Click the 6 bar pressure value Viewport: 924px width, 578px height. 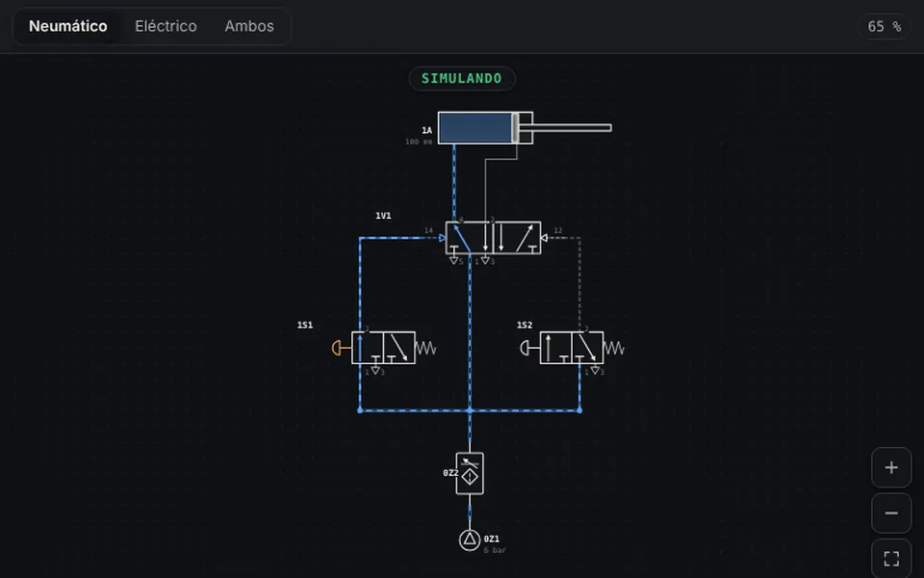point(495,550)
